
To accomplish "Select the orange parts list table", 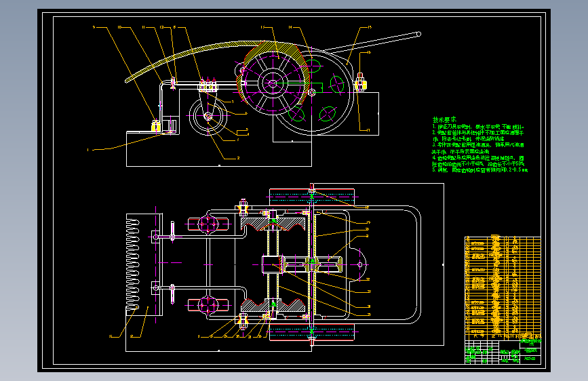I will coord(503,287).
